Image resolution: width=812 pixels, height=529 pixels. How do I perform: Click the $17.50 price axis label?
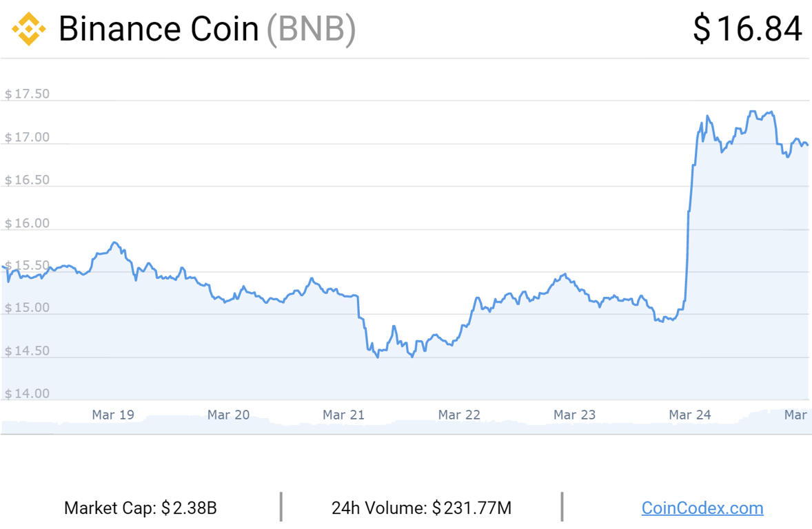(x=28, y=94)
